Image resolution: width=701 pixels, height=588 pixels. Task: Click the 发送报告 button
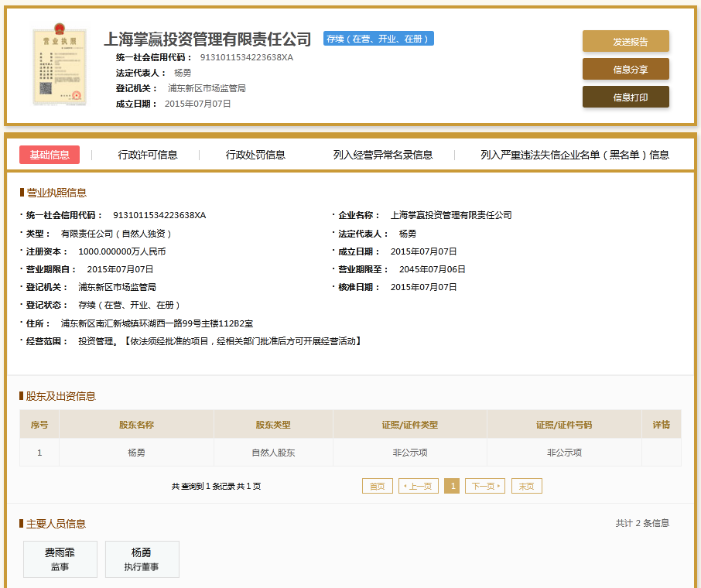click(x=625, y=42)
